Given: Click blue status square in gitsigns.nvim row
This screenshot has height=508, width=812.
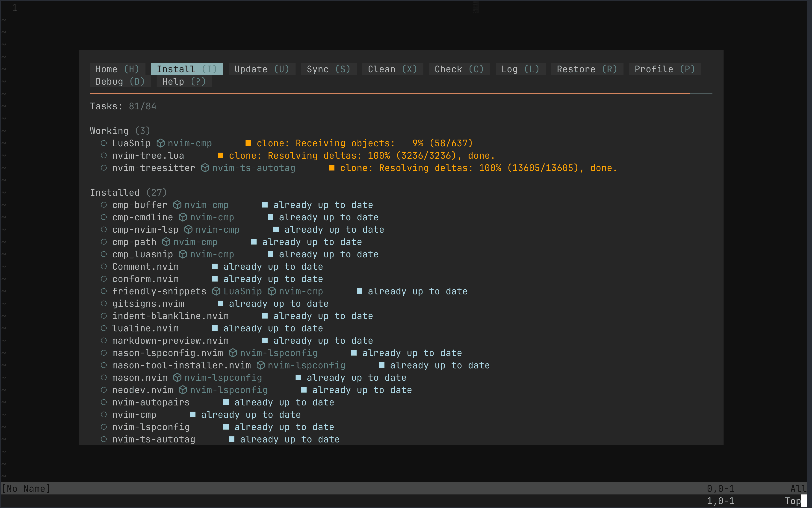Looking at the screenshot, I should pos(220,304).
